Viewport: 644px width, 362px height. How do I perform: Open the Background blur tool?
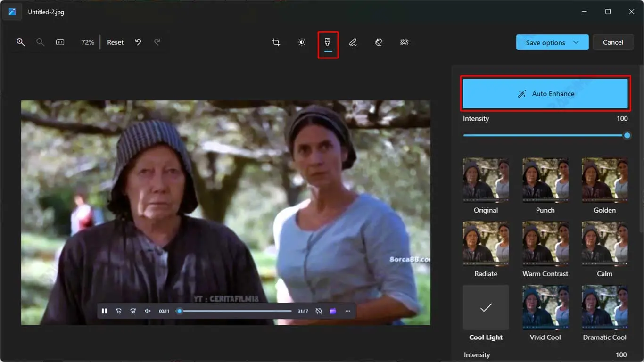(404, 42)
